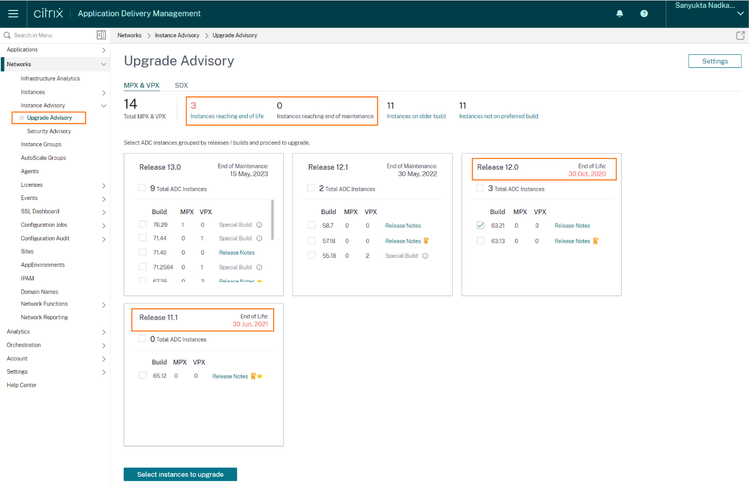Expand the Applications menu chevron
The height and width of the screenshot is (491, 750).
104,50
